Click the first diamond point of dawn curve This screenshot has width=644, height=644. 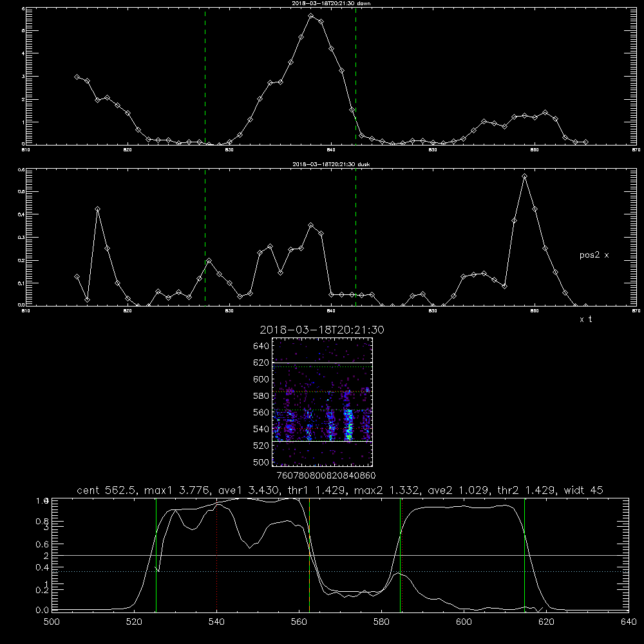pyautogui.click(x=77, y=77)
